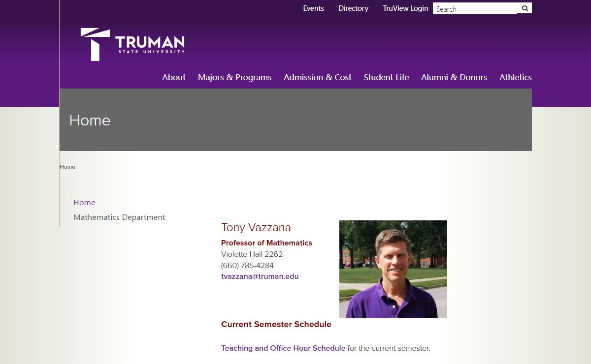Viewport: 591px width, 364px height.
Task: Click the search magnifier icon
Action: click(x=525, y=8)
